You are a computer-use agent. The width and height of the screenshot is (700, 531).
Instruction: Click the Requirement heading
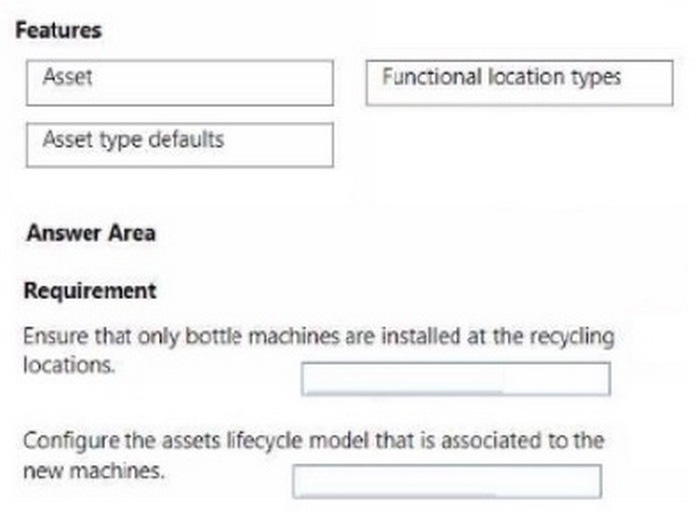90,292
